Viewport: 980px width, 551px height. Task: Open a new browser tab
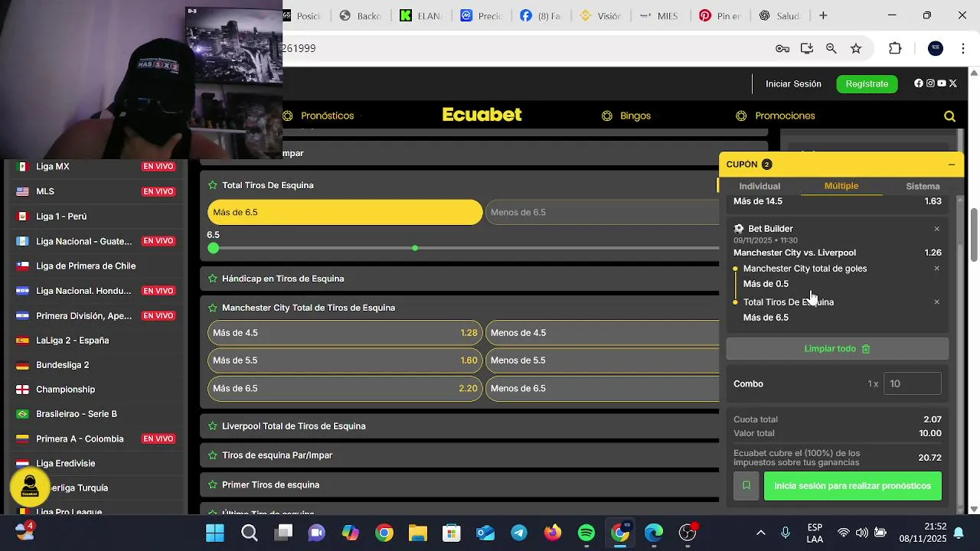coord(823,15)
